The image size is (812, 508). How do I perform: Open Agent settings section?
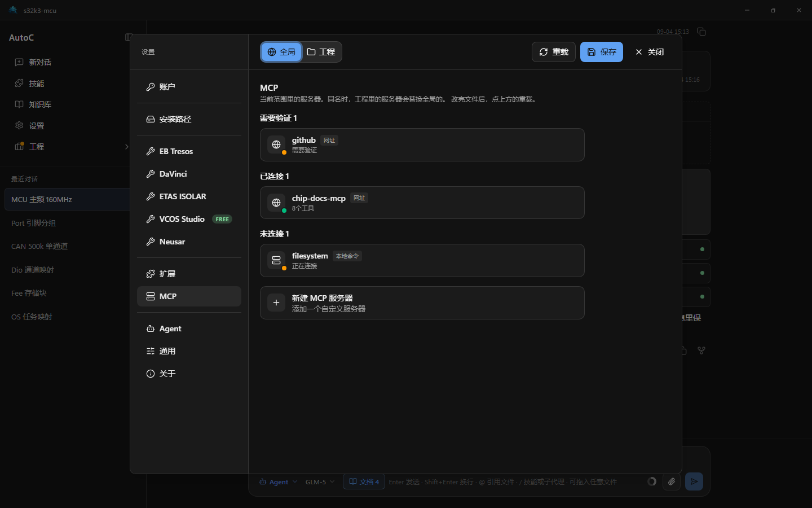click(x=189, y=329)
